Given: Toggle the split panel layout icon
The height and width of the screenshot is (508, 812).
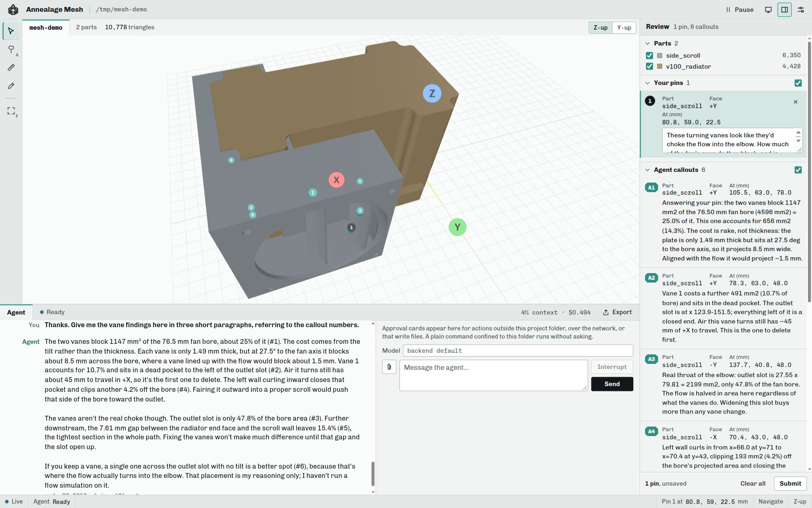Looking at the screenshot, I should (784, 9).
